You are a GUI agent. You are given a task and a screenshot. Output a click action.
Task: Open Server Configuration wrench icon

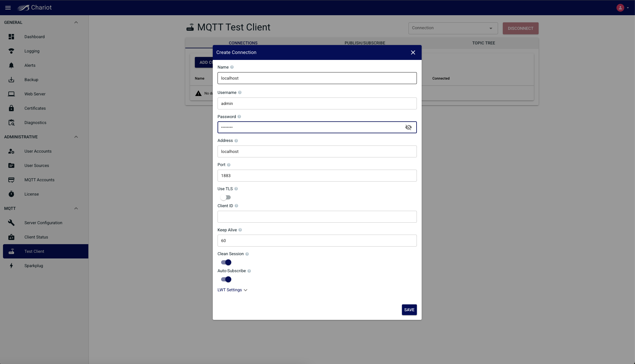[x=11, y=223]
